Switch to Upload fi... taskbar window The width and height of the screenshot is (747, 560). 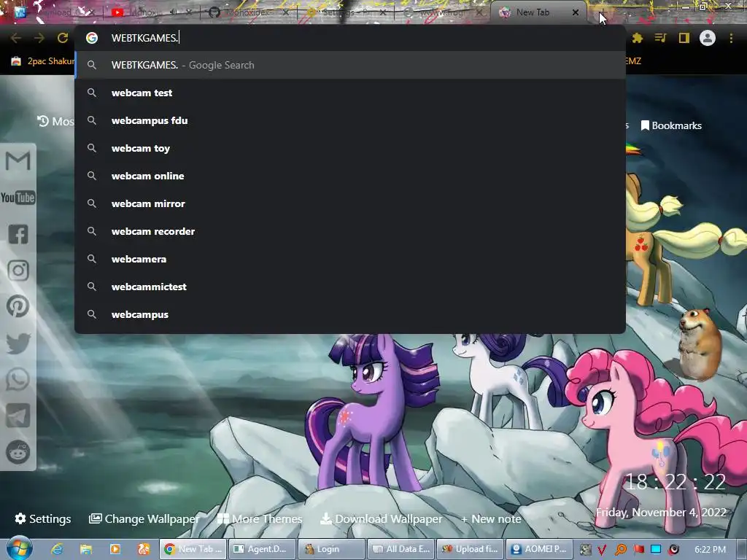[x=470, y=549]
